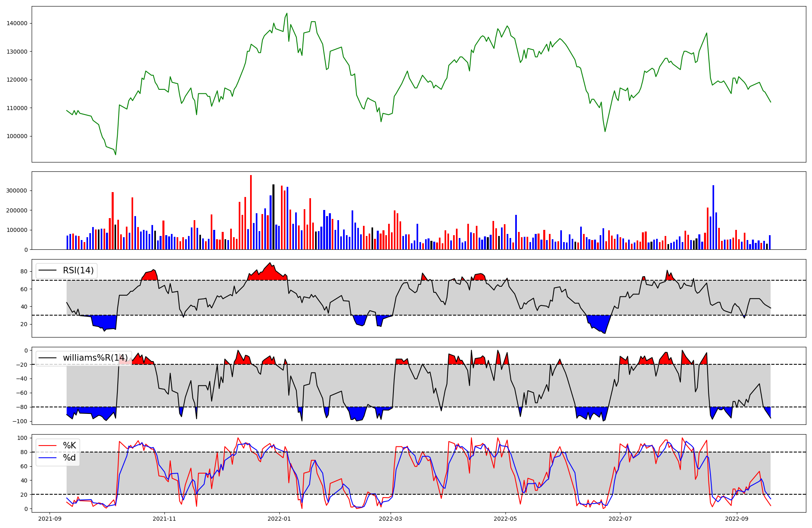
Task: Click the 100000 price axis tick label
Action: (x=17, y=136)
